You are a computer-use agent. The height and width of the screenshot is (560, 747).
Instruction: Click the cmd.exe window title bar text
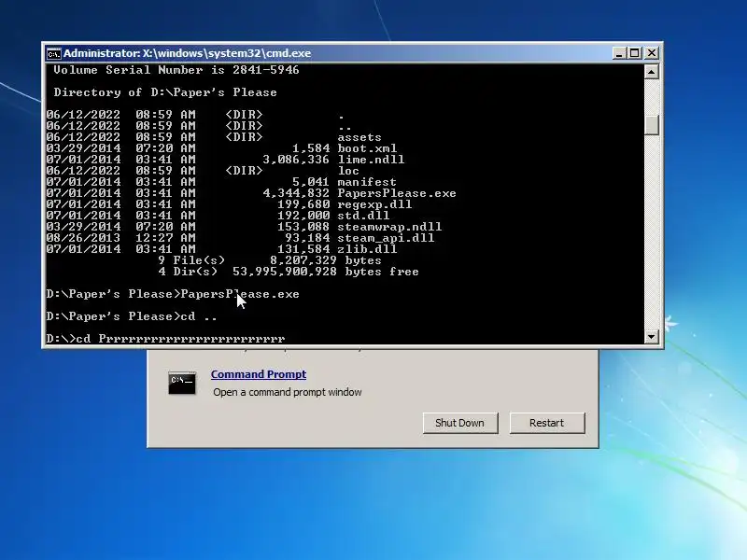(x=188, y=53)
